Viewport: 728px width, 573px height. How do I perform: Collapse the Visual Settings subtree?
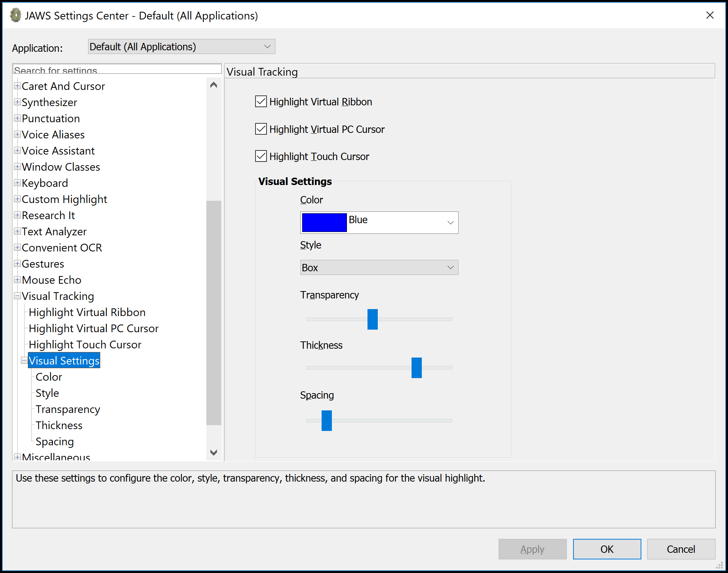(x=24, y=360)
